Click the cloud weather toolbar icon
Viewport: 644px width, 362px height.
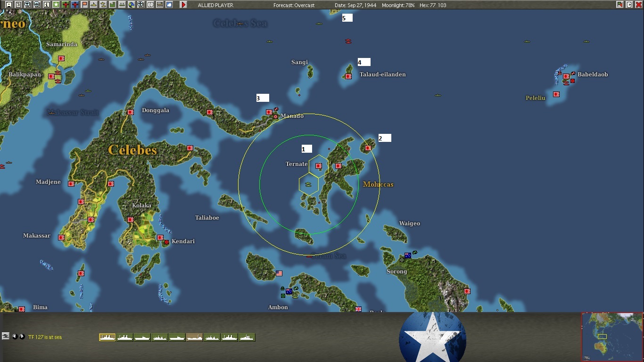point(169,5)
